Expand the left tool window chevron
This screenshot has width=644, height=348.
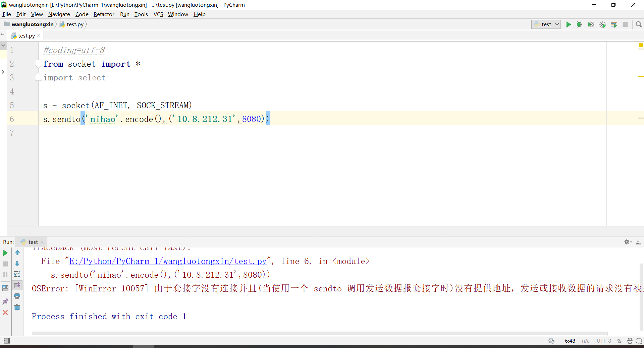(x=3, y=72)
